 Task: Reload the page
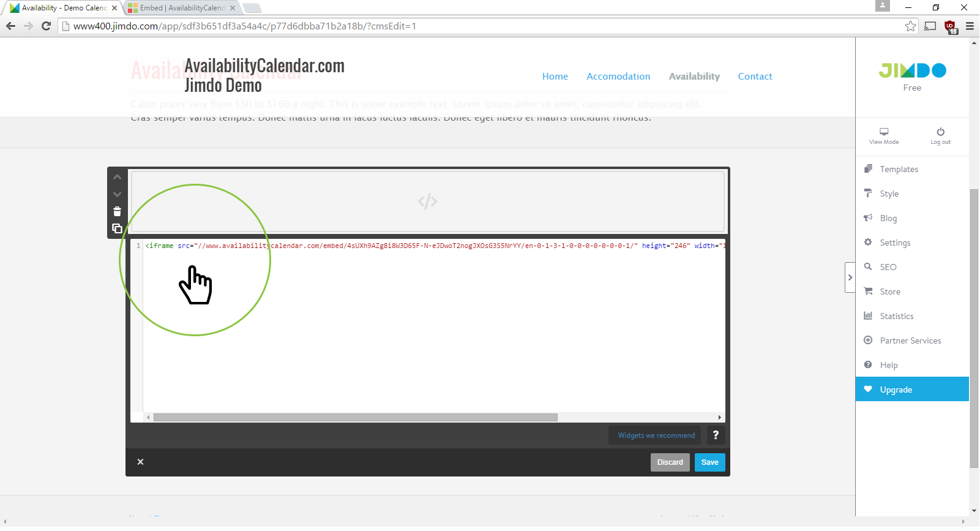point(46,26)
